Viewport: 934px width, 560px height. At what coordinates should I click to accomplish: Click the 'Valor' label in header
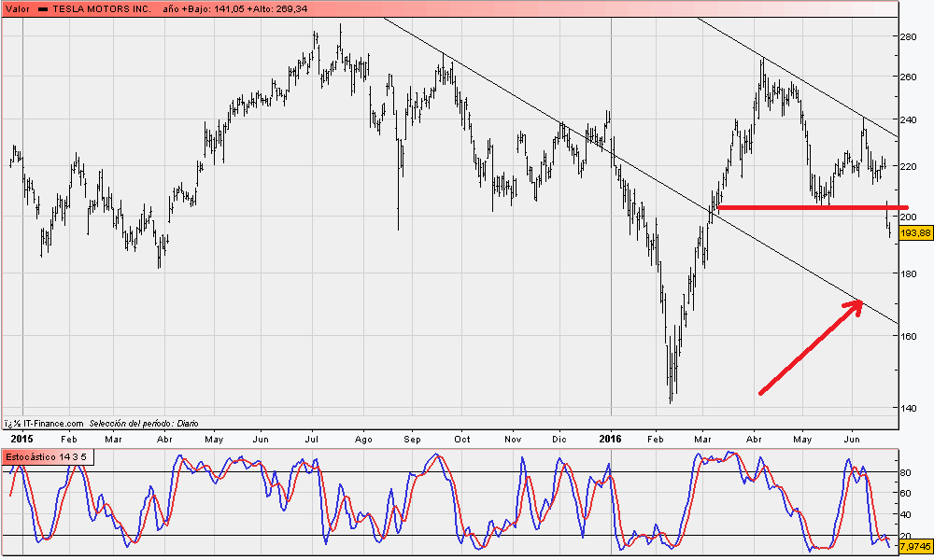(x=18, y=8)
